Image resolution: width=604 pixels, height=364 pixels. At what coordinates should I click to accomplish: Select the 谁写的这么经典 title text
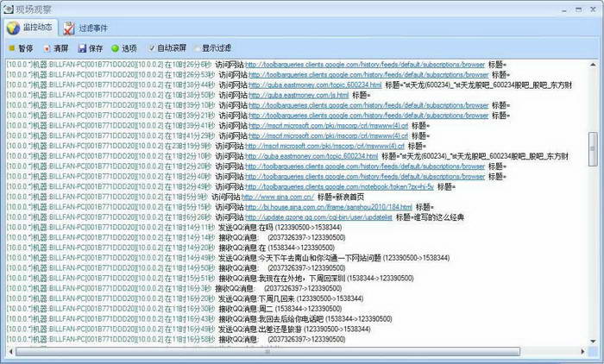(x=438, y=217)
